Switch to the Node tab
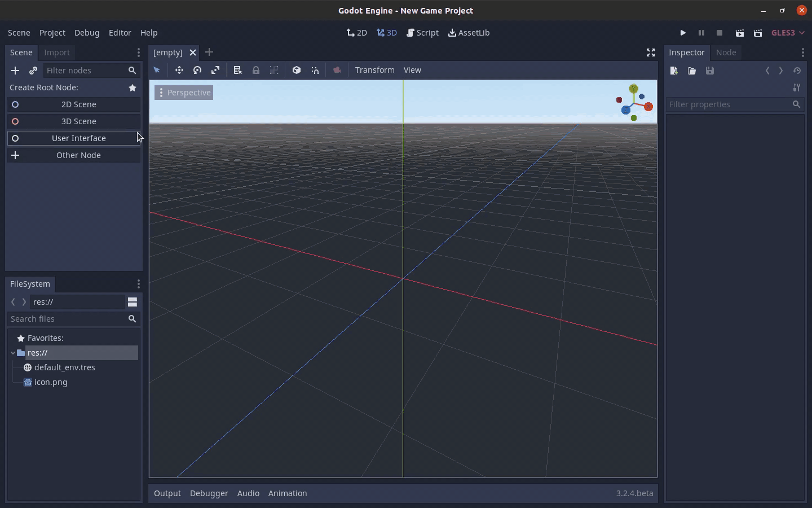Image resolution: width=812 pixels, height=508 pixels. tap(726, 52)
